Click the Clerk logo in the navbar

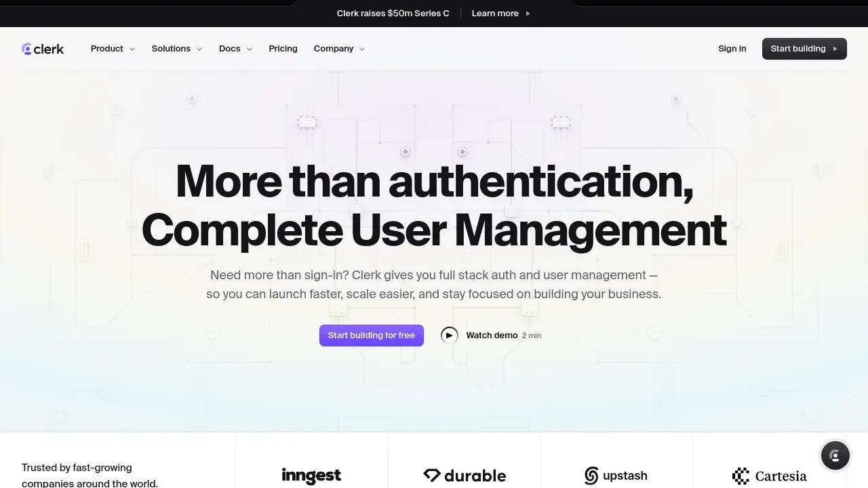(x=42, y=48)
